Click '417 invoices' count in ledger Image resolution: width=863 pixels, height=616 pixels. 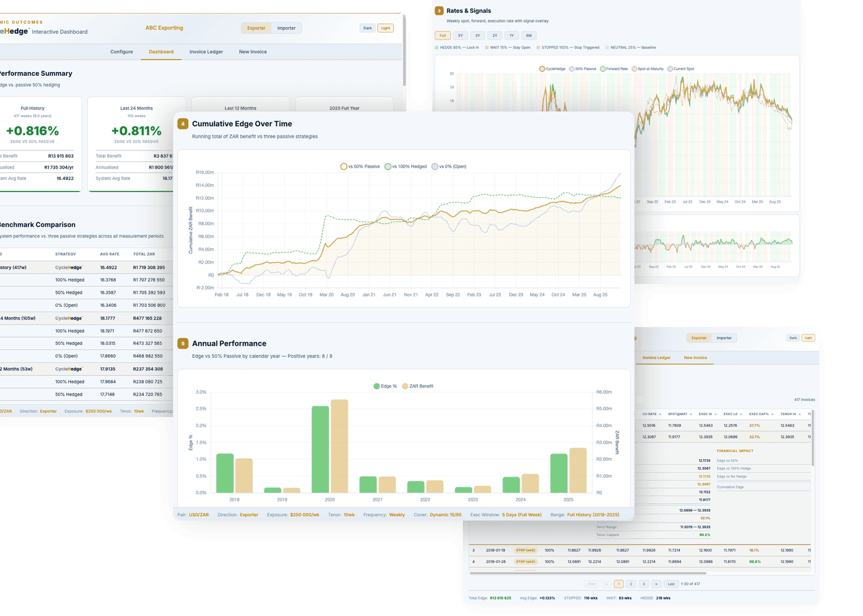[804, 400]
